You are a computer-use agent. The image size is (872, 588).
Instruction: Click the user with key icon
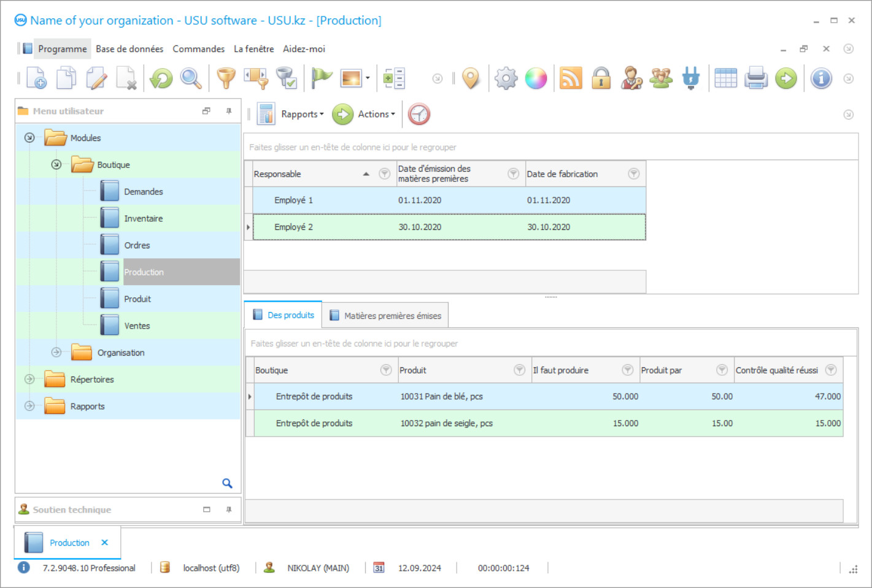(x=631, y=78)
